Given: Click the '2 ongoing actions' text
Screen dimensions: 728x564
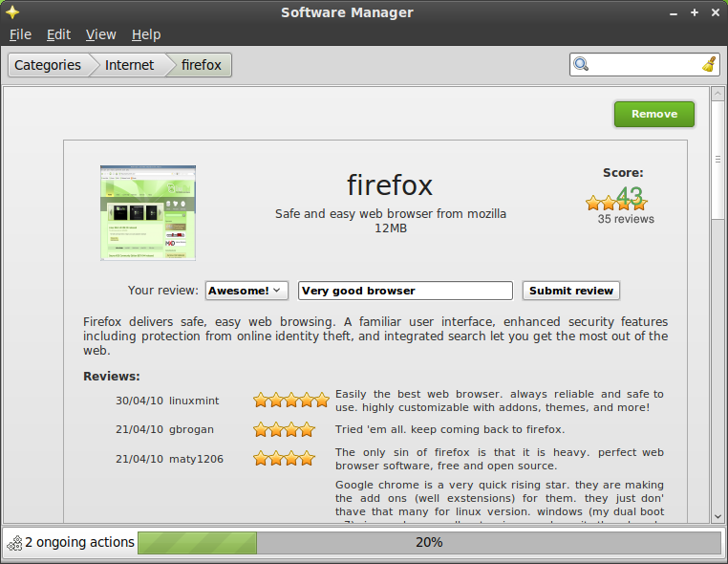Looking at the screenshot, I should pyautogui.click(x=79, y=542).
